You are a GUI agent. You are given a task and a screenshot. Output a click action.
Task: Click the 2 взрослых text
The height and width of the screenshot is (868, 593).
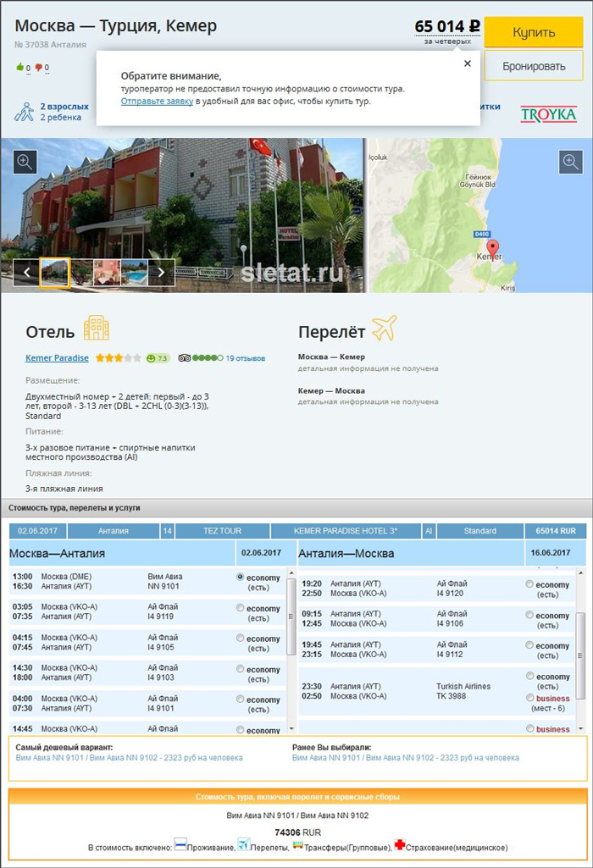point(64,107)
